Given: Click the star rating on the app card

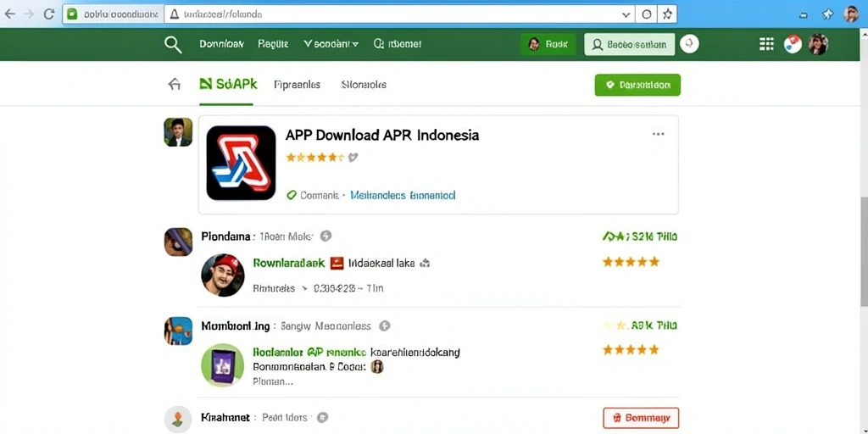Looking at the screenshot, I should [315, 157].
